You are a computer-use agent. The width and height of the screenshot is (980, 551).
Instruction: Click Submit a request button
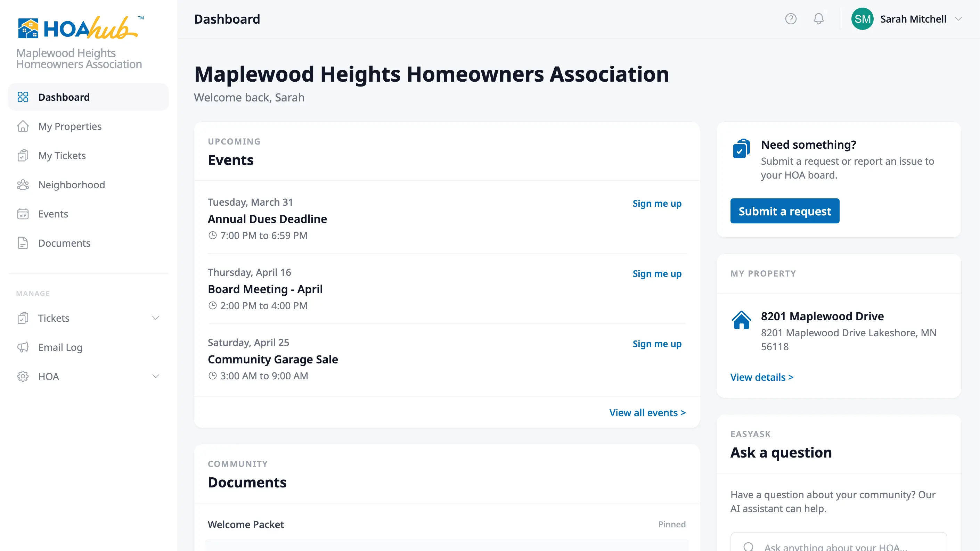pyautogui.click(x=784, y=211)
